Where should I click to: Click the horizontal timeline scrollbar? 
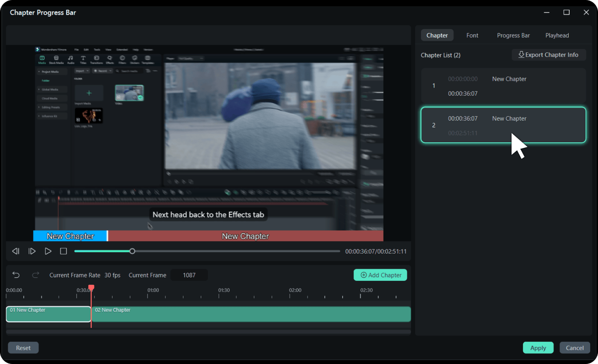tap(208, 332)
